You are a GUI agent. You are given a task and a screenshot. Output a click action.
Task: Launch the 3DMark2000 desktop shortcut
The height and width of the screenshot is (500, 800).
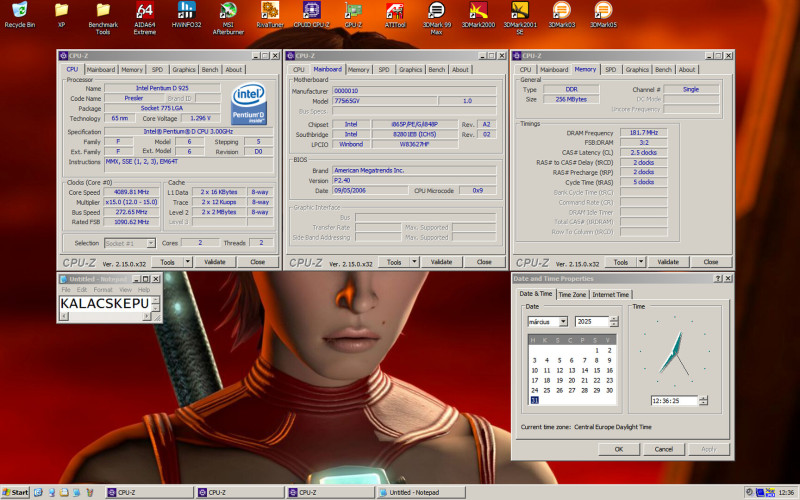coord(478,15)
